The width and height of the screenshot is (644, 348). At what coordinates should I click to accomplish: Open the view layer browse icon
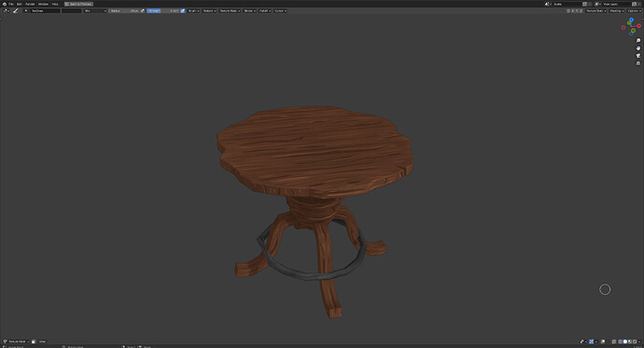tap(597, 4)
